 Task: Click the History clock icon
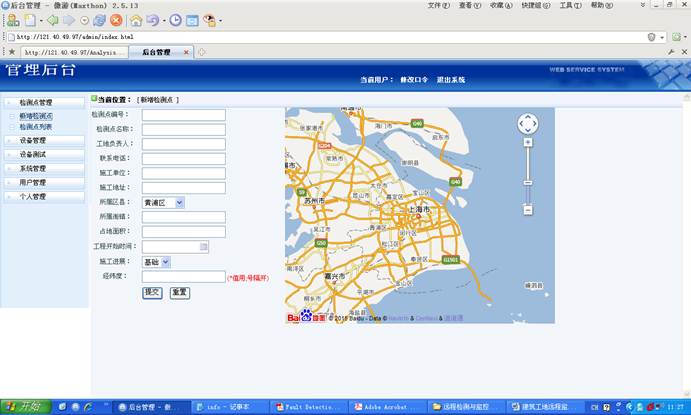(175, 20)
